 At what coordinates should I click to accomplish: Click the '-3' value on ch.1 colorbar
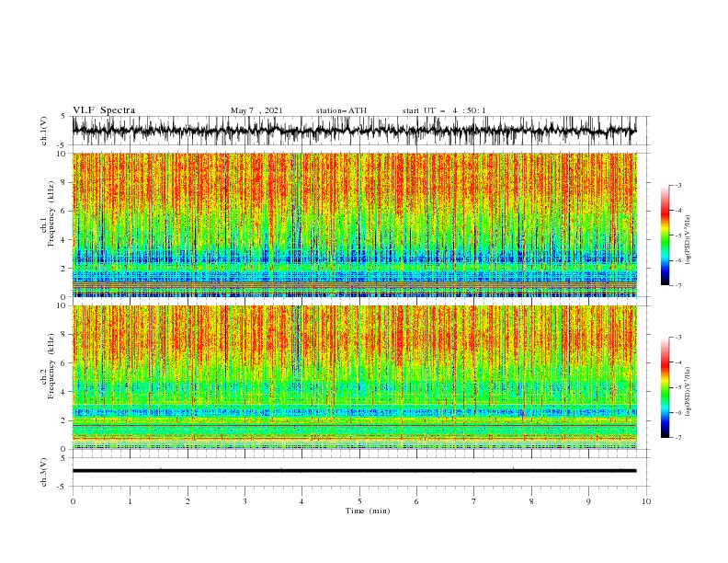[677, 185]
